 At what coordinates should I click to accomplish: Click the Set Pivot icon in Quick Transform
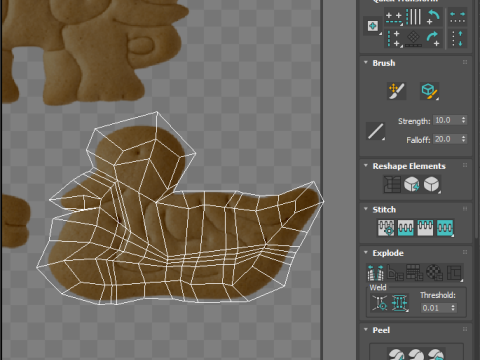point(373,26)
